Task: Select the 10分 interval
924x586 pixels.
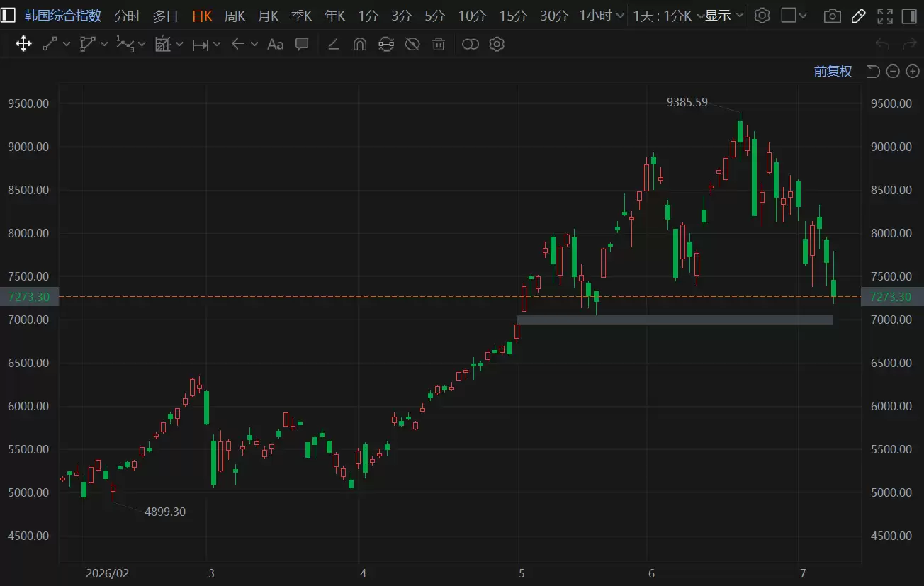Action: click(472, 16)
